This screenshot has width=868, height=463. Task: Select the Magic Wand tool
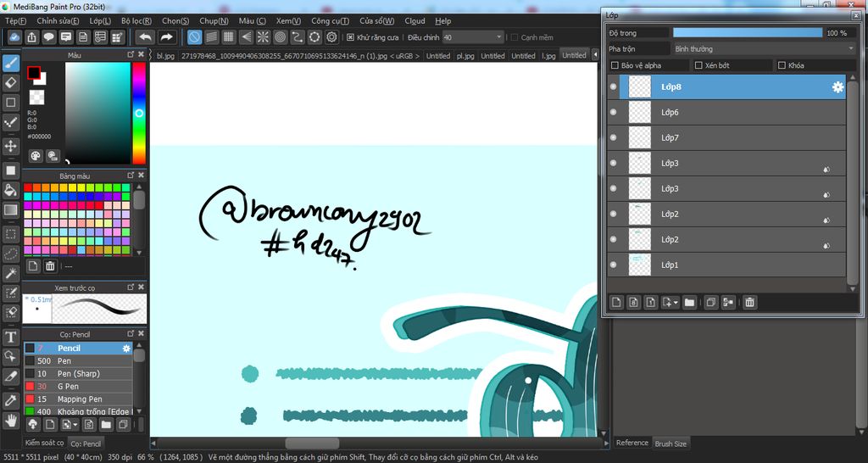click(10, 273)
